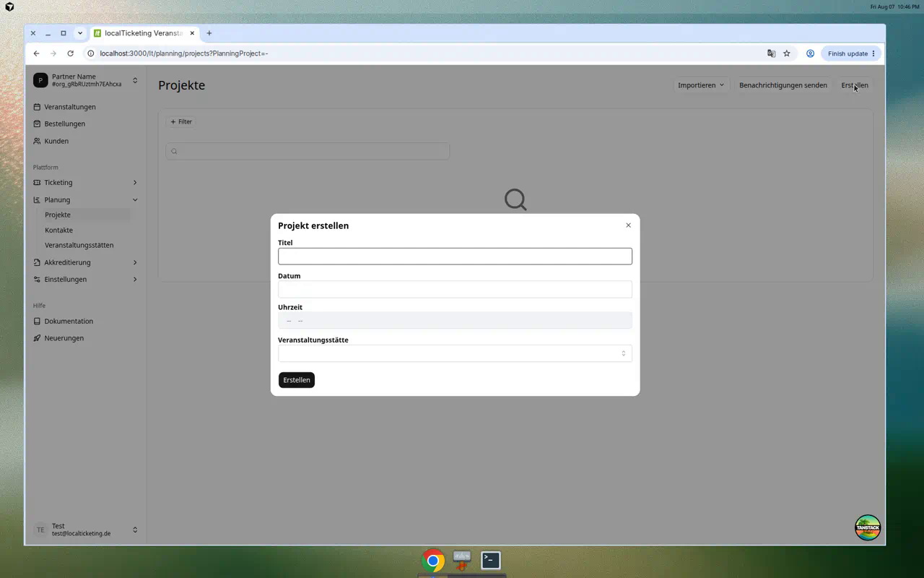The width and height of the screenshot is (924, 578).
Task: Click the Einstellungen sliders icon
Action: (x=37, y=280)
